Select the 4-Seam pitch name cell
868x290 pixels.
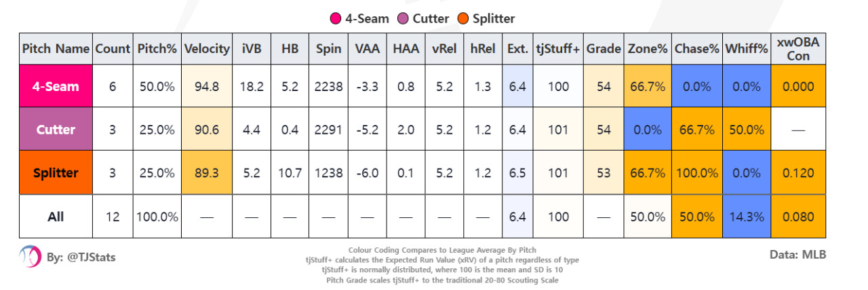pyautogui.click(x=56, y=86)
